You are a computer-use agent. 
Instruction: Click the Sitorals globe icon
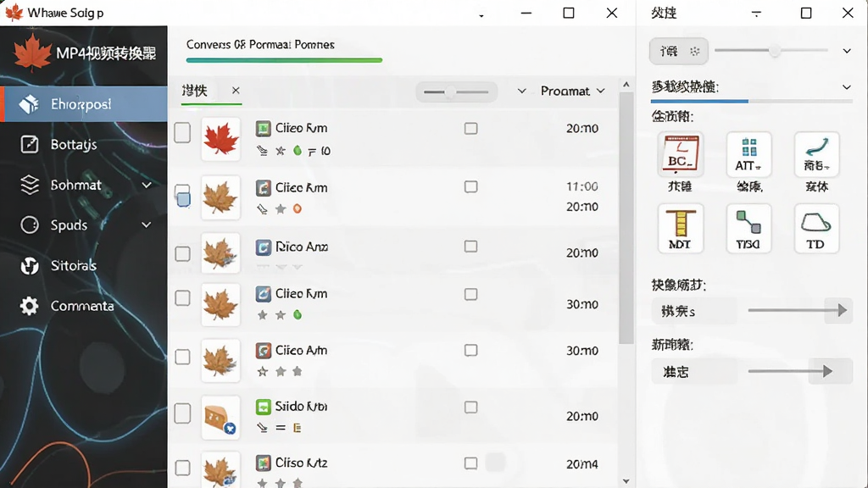30,266
